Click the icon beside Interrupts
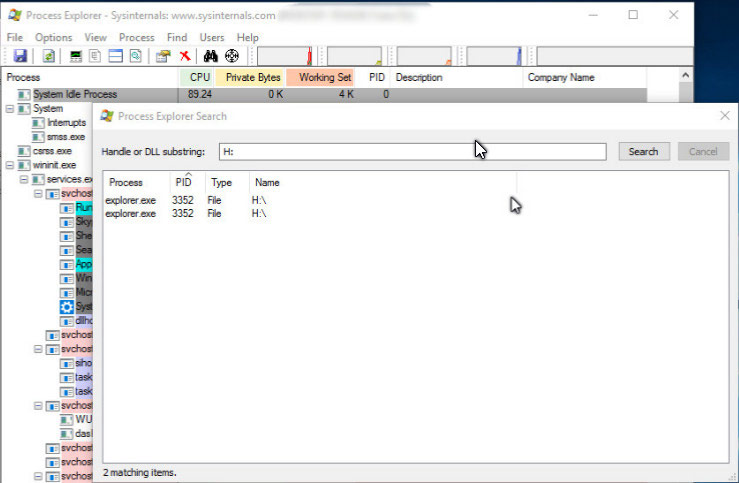This screenshot has width=739, height=483. (x=38, y=123)
